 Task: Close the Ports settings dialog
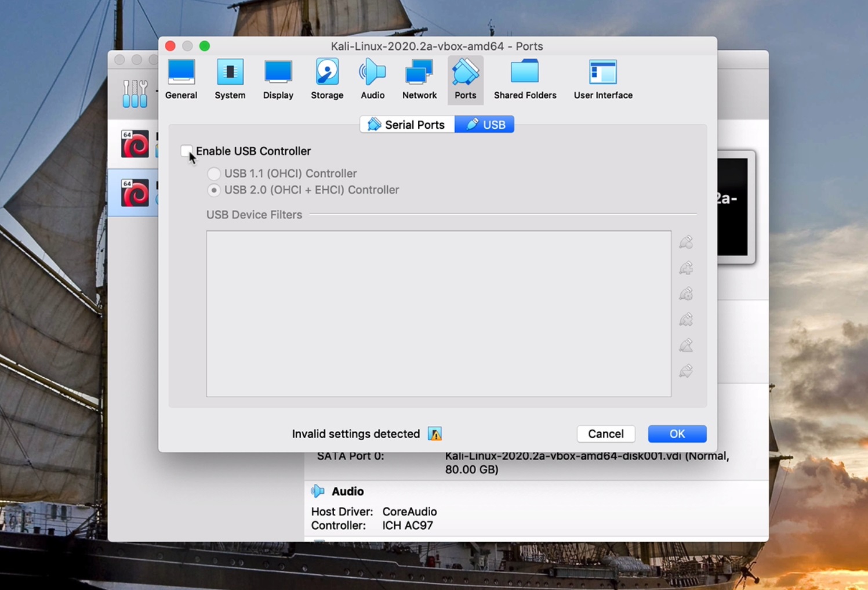(x=170, y=46)
